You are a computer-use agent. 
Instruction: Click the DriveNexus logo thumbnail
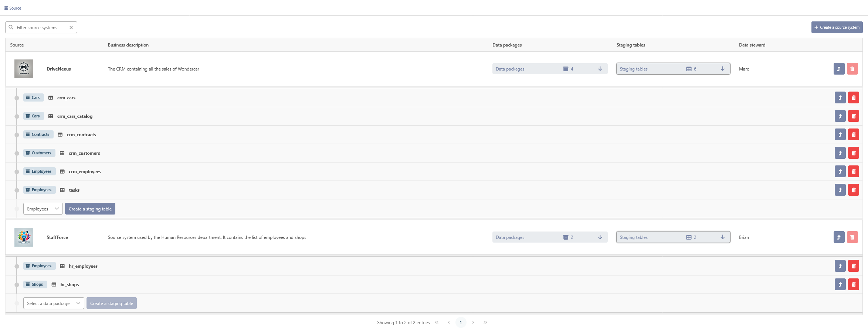coord(24,69)
